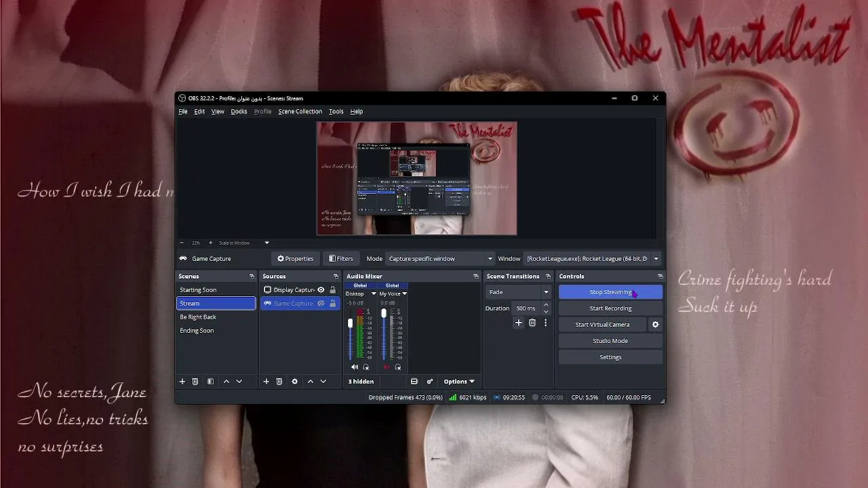Open the My Voice channel dropdown arrow
This screenshot has width=868, height=488.
[404, 294]
